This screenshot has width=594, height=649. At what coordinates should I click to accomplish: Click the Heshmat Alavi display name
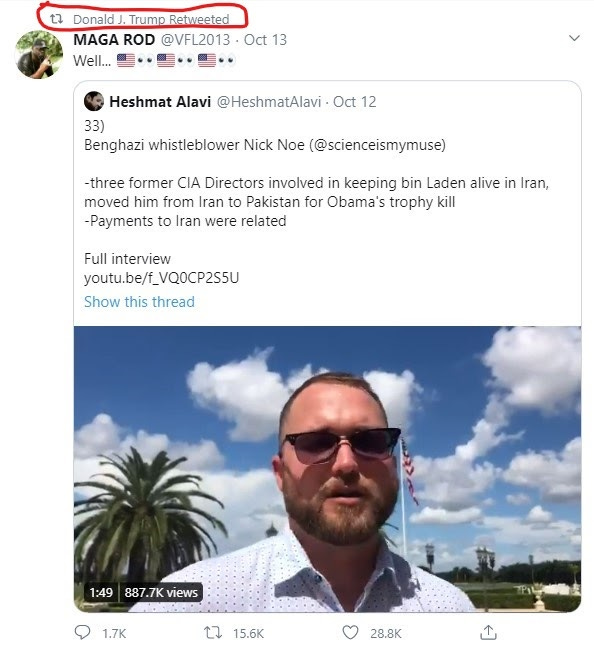click(160, 102)
